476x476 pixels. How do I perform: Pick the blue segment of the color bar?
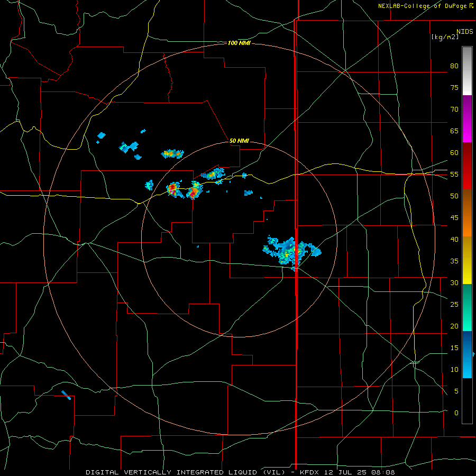(467, 354)
